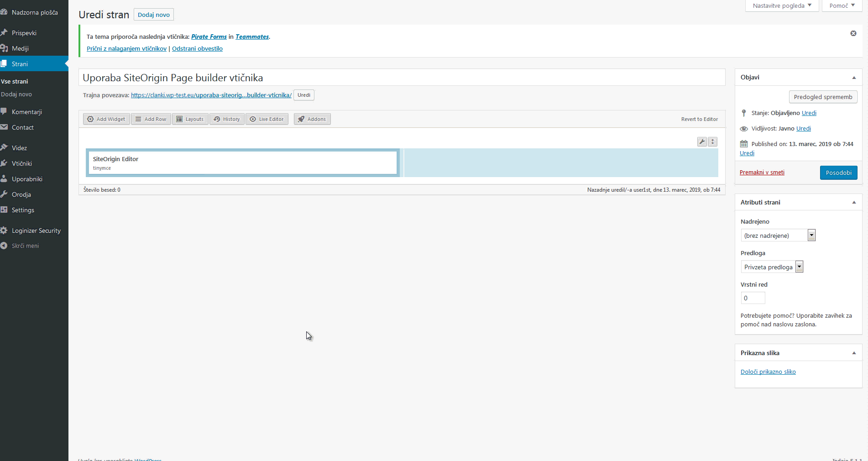Click the Prispevki pin icon
The image size is (868, 461).
[x=4, y=33]
